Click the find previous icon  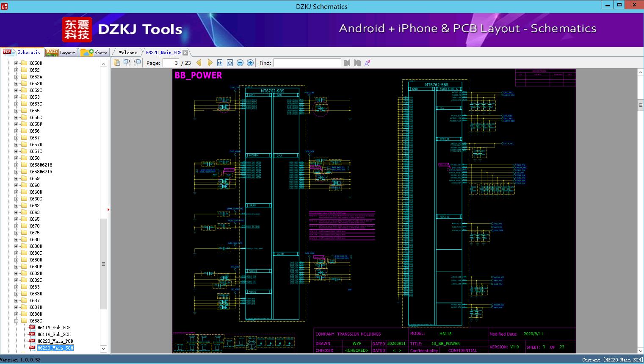click(x=347, y=63)
